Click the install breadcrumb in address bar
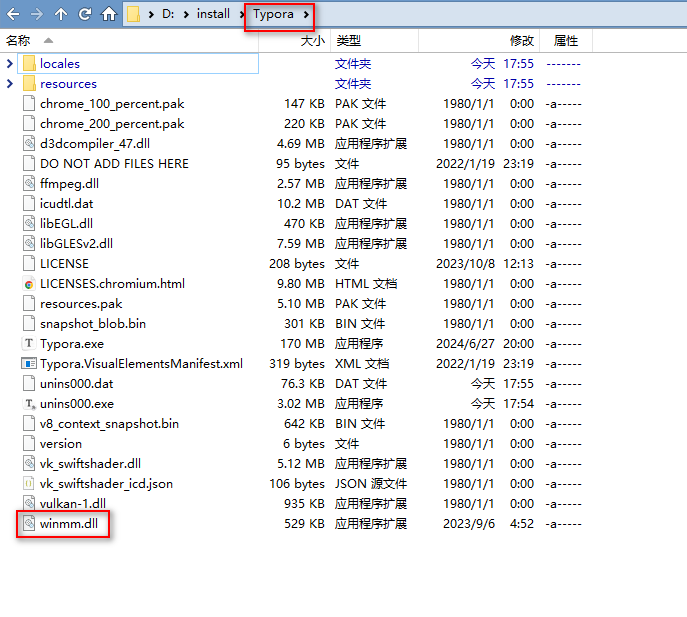The height and width of the screenshot is (617, 687). point(213,14)
